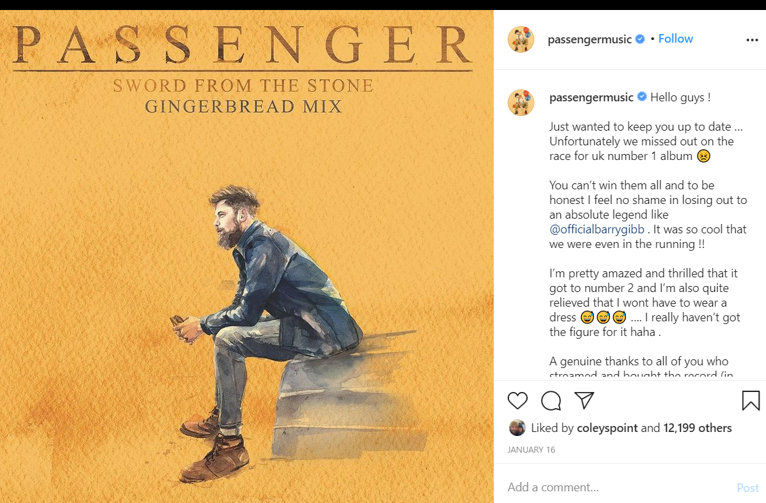Open the three-dot more options menu
This screenshot has width=766, height=503.
(x=752, y=40)
